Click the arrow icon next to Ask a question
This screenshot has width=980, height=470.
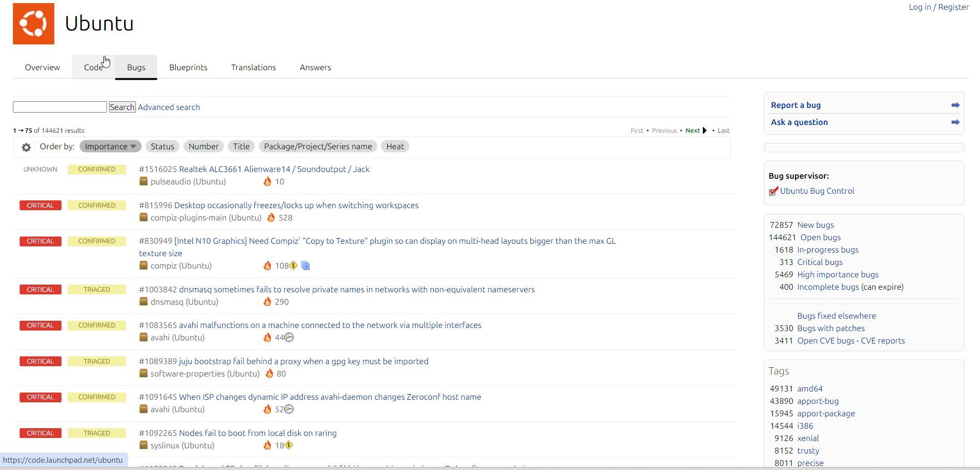[955, 122]
